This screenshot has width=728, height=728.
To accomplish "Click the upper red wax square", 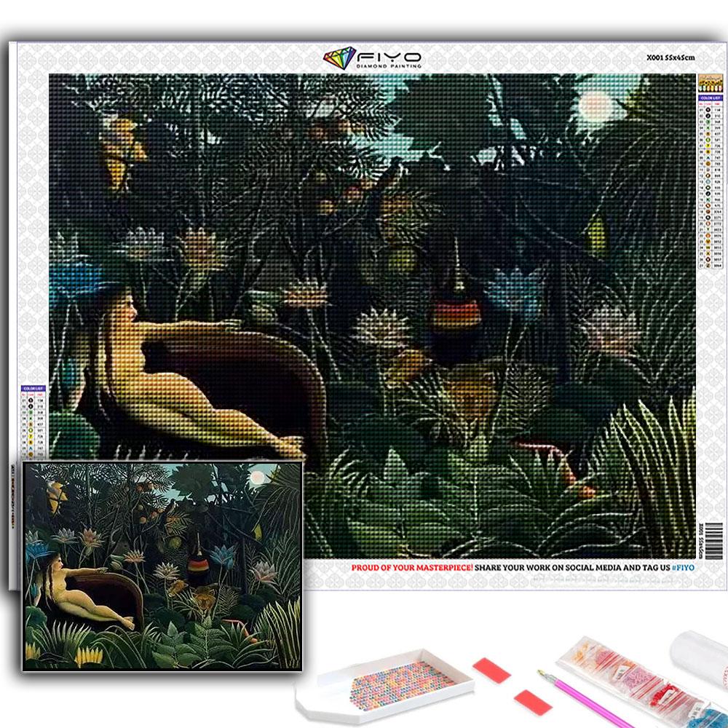I will point(491,670).
